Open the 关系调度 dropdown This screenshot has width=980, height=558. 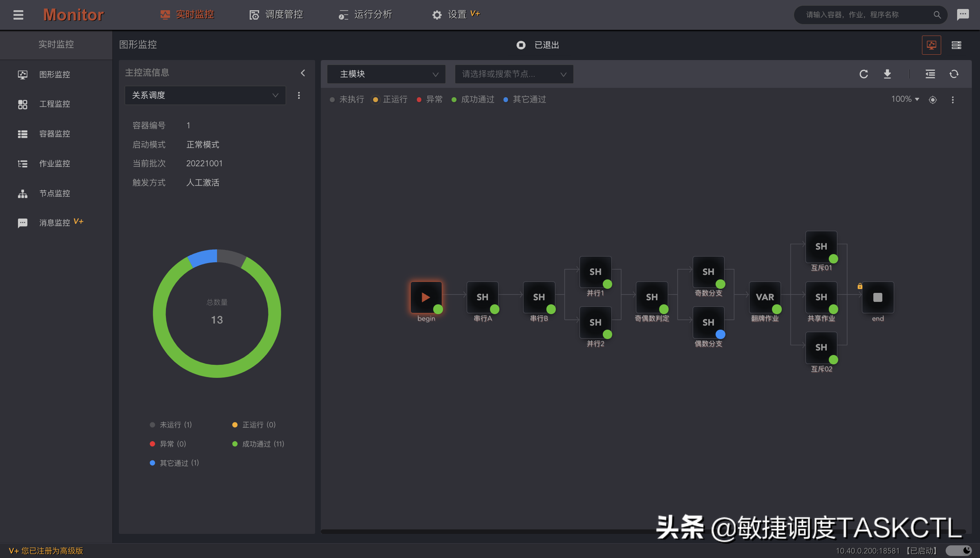[x=205, y=95]
